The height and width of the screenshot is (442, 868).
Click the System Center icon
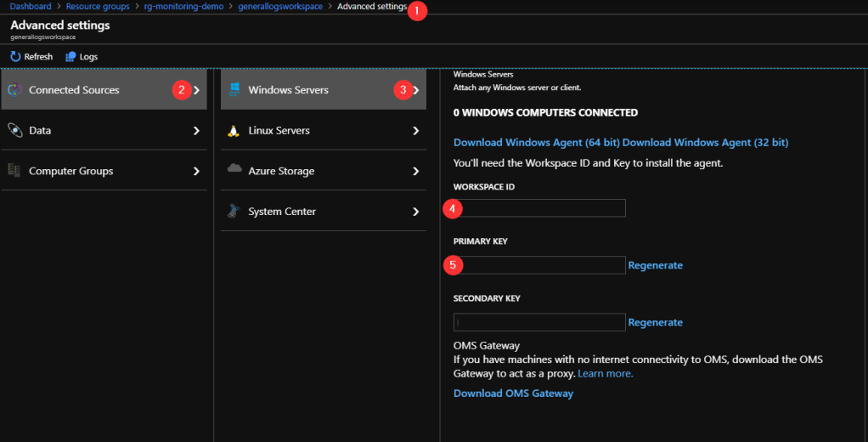point(234,211)
